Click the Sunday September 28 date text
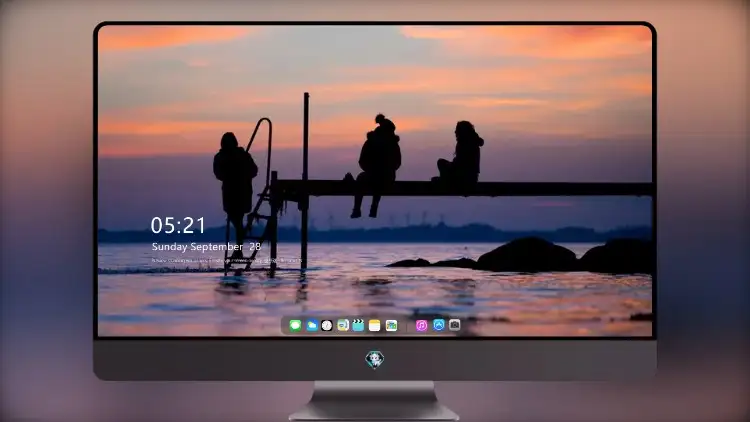The width and height of the screenshot is (750, 422). [x=206, y=247]
